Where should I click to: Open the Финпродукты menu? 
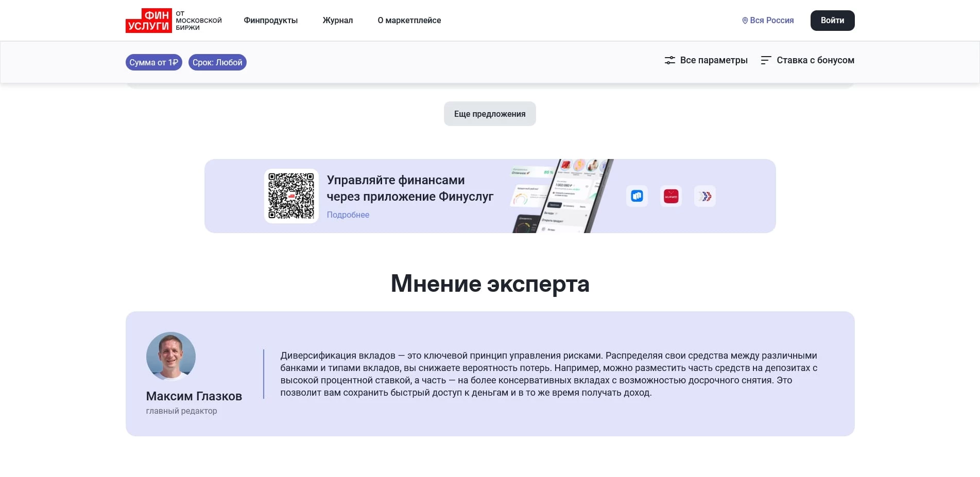270,20
